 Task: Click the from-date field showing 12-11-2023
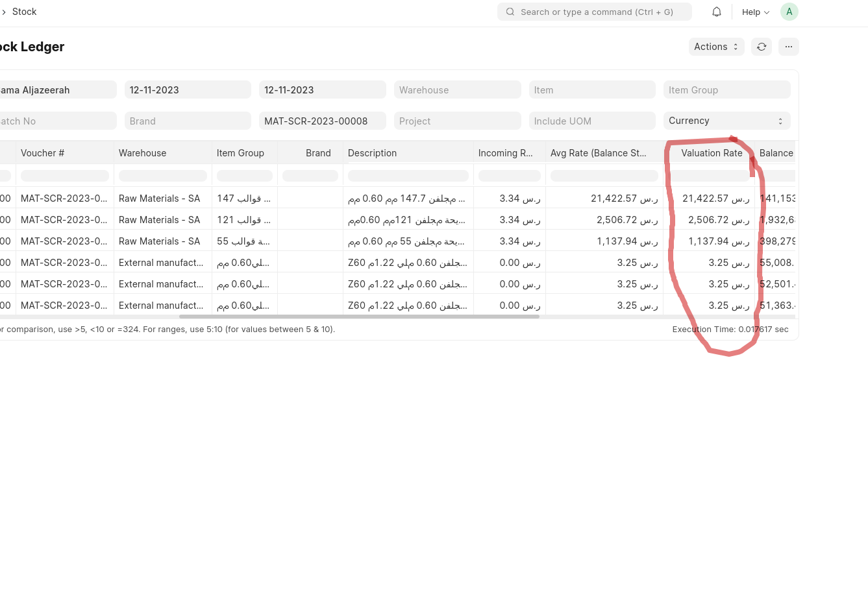tap(188, 90)
